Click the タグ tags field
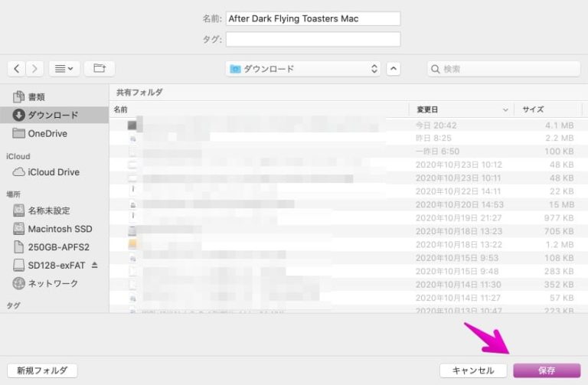The image size is (588, 385). (x=313, y=39)
